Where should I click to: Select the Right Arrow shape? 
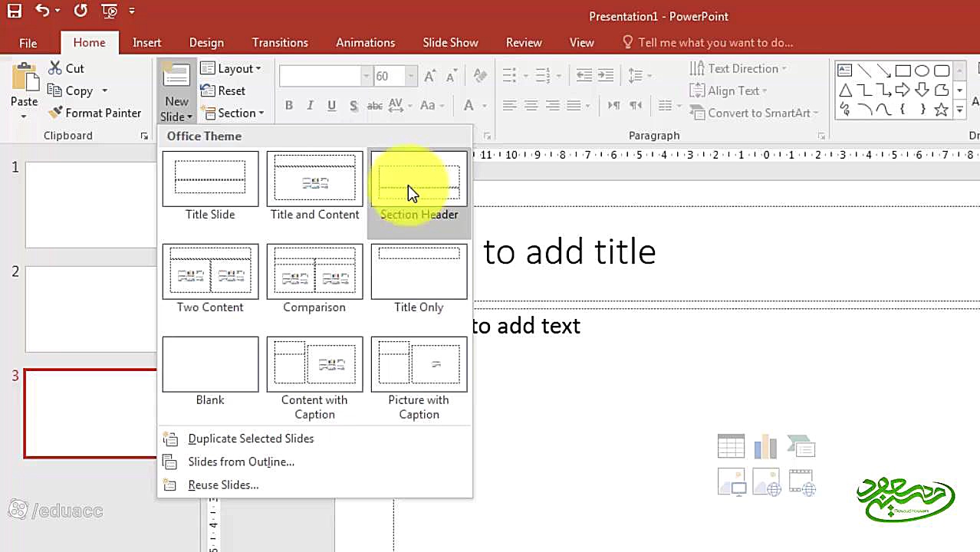click(903, 90)
